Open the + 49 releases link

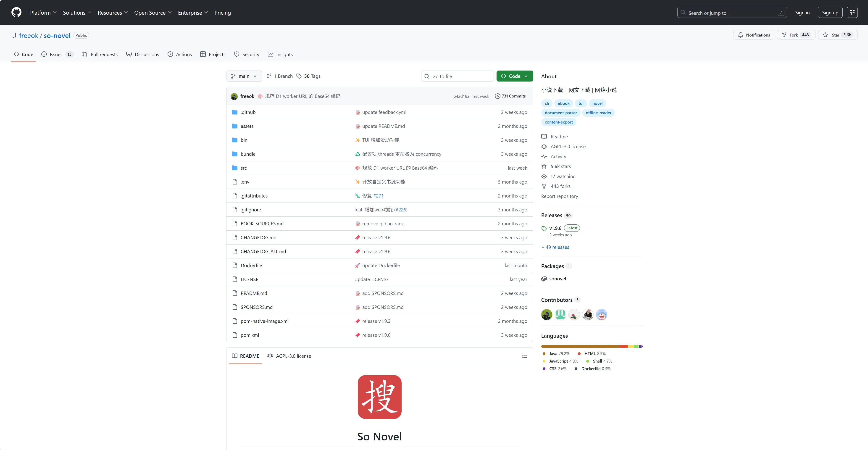coord(555,247)
